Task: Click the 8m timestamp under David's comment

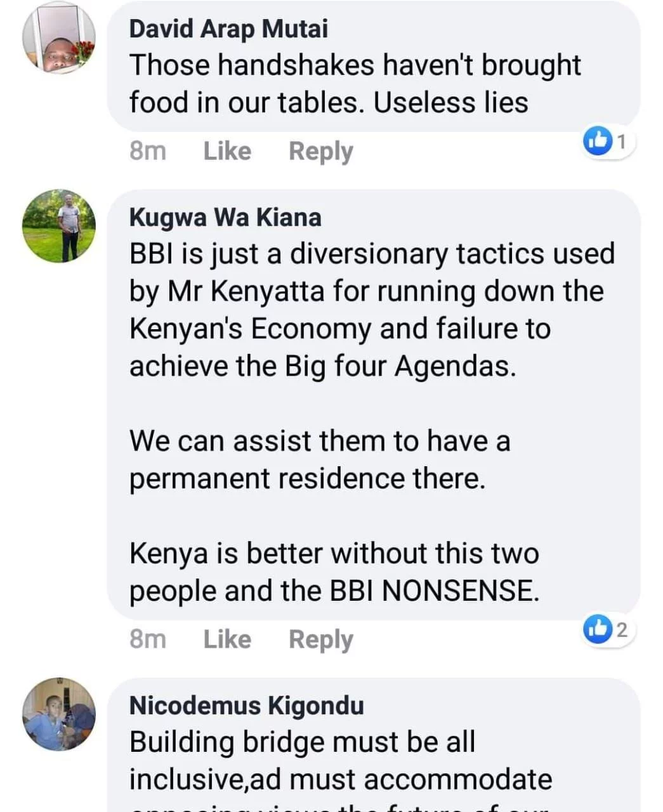Action: point(147,151)
